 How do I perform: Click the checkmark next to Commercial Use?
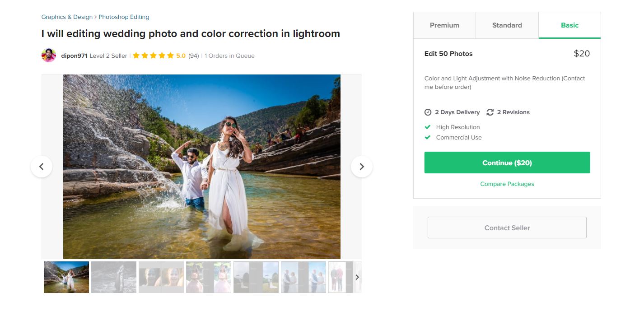(x=428, y=138)
